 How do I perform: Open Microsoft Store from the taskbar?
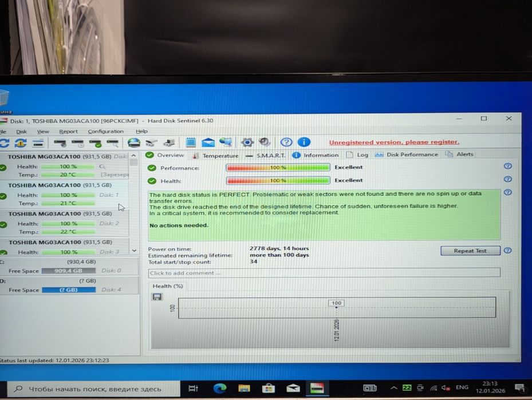pos(268,388)
